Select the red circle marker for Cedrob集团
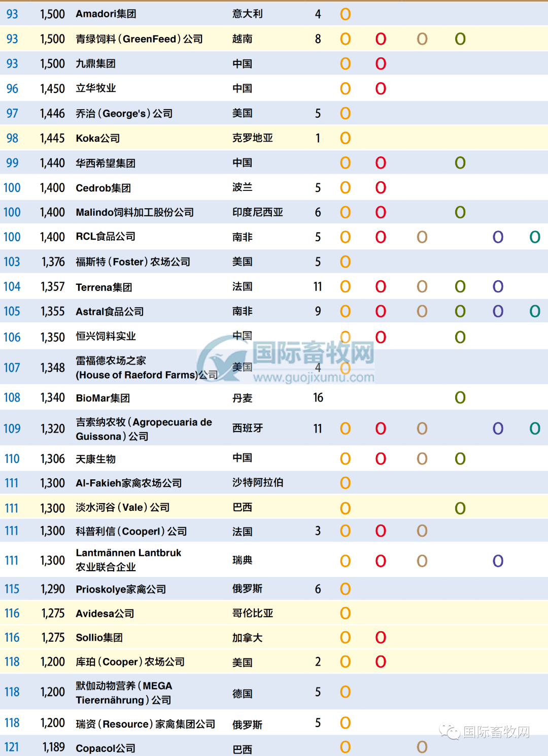 click(381, 187)
